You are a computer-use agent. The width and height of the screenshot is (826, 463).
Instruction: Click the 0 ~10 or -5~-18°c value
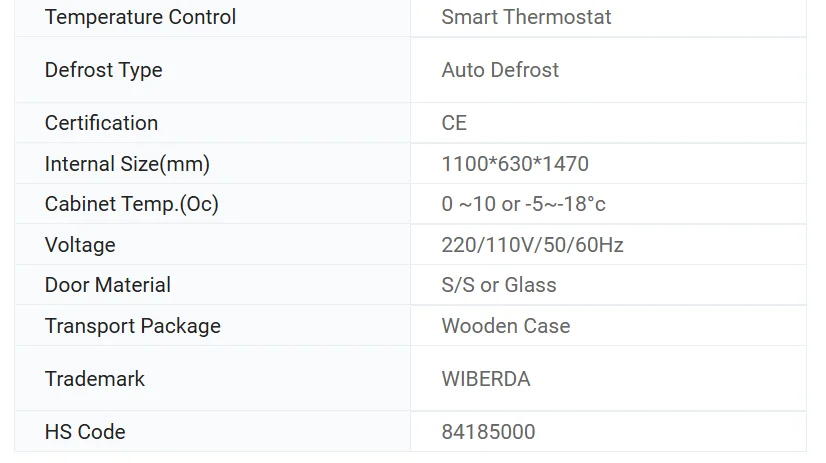coord(523,204)
